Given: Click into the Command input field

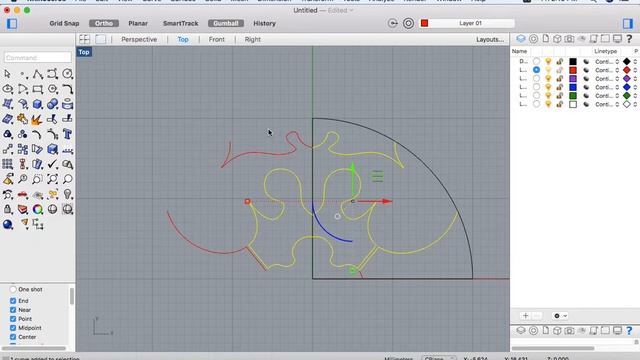Looking at the screenshot, I should point(38,58).
